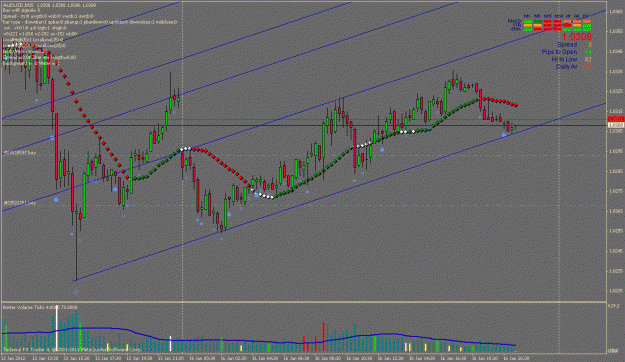This screenshot has width=625, height=362.
Task: Click the white current price tag on the price axis
Action: pyautogui.click(x=616, y=125)
